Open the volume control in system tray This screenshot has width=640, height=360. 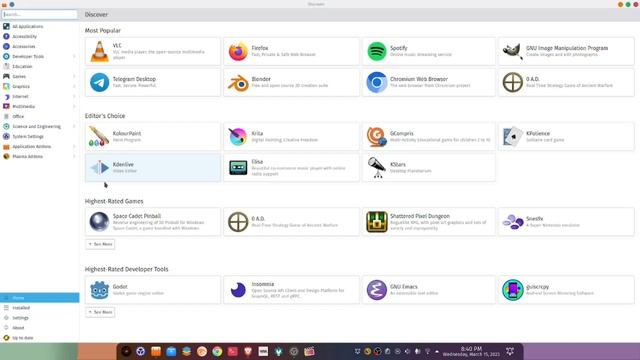[x=407, y=351]
